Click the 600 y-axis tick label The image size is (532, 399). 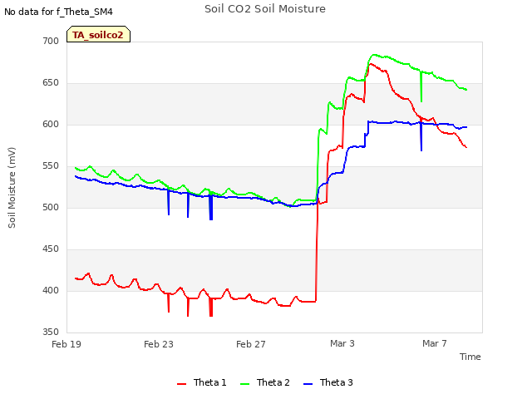pos(51,125)
